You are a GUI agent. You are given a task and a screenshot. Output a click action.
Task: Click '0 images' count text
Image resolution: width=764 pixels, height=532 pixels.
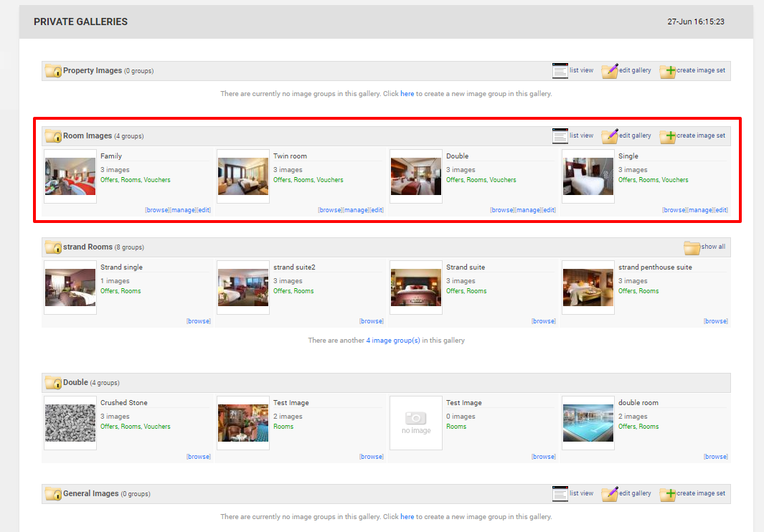pyautogui.click(x=461, y=417)
